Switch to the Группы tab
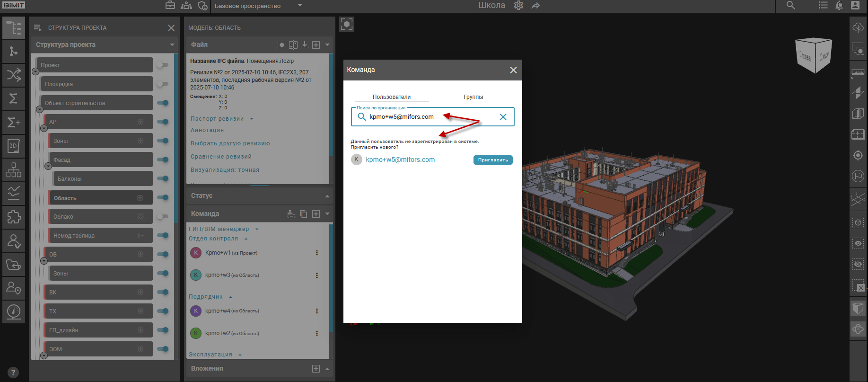Viewport: 868px width, 382px height. (473, 97)
